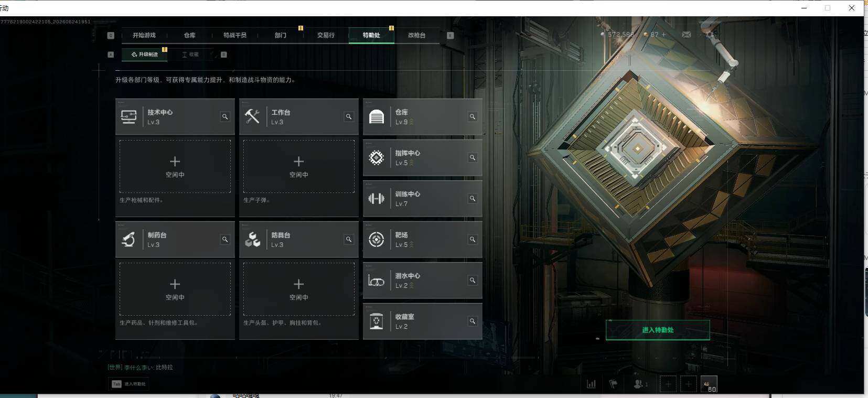
Task: Inspect 收藏室 with magnifier icon
Action: [473, 321]
